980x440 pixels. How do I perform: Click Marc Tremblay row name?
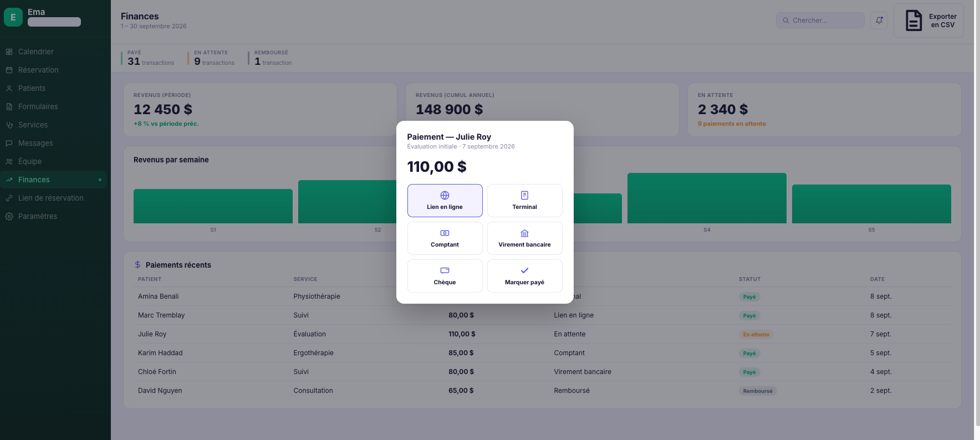click(x=161, y=315)
